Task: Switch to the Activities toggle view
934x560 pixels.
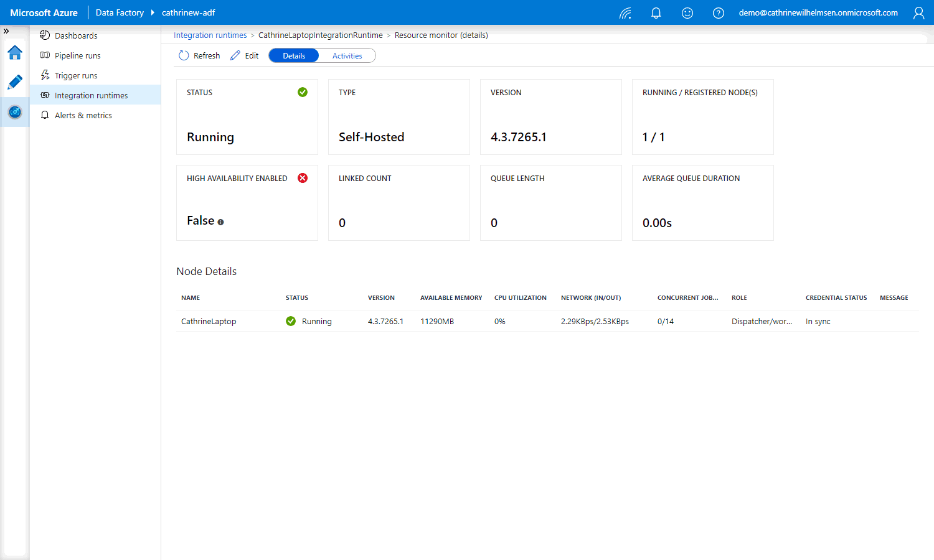Action: [347, 56]
